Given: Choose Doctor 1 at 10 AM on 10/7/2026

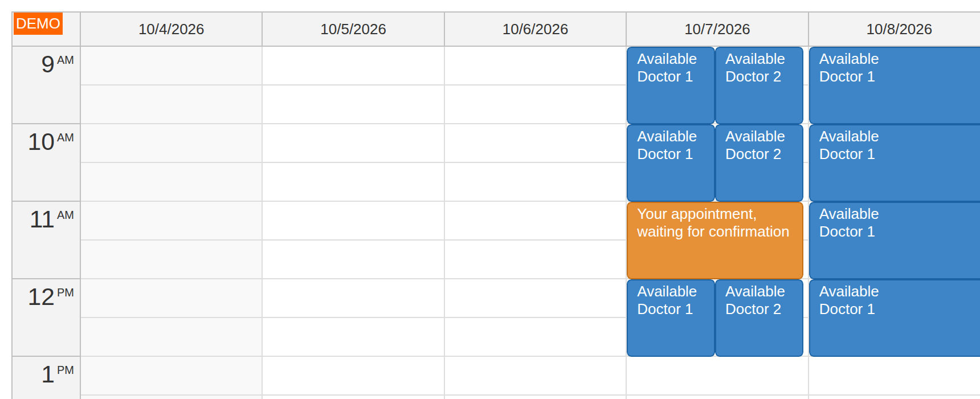Looking at the screenshot, I should (x=671, y=163).
